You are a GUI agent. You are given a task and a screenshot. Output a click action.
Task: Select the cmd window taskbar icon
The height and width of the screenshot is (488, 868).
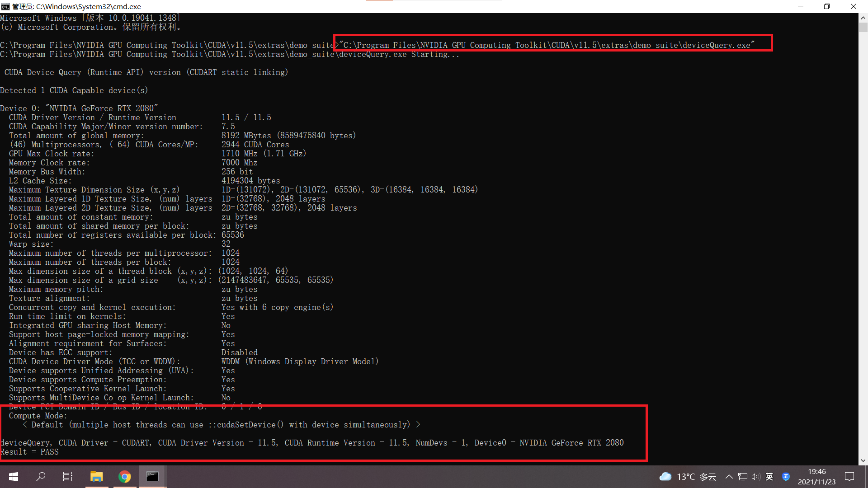[152, 477]
